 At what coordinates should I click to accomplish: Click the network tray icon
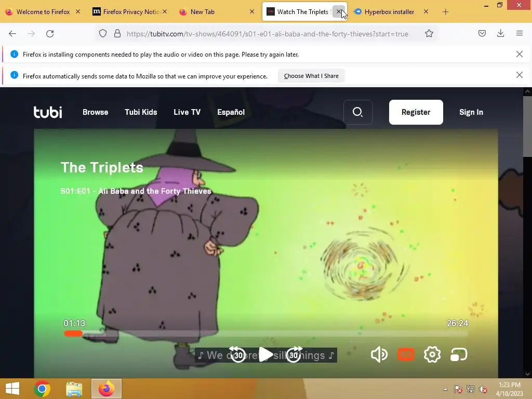pyautogui.click(x=471, y=389)
